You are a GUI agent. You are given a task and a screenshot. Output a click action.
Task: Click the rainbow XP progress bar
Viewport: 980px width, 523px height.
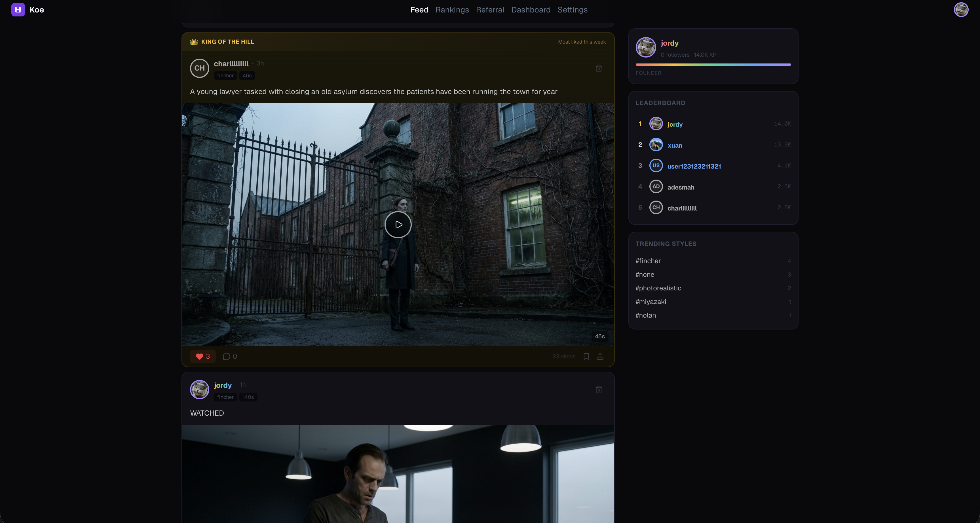click(713, 65)
